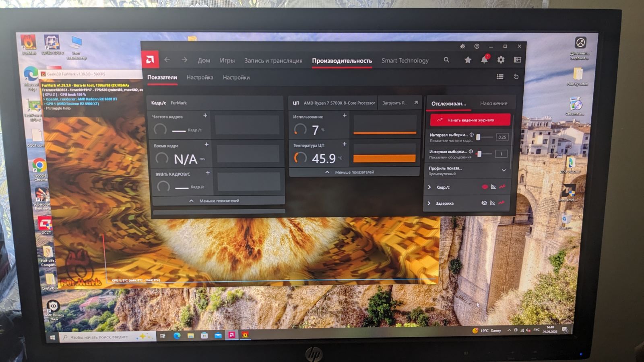Image resolution: width=644 pixels, height=362 pixels.
Task: Add Температура ЦП metric with plus
Action: [345, 144]
